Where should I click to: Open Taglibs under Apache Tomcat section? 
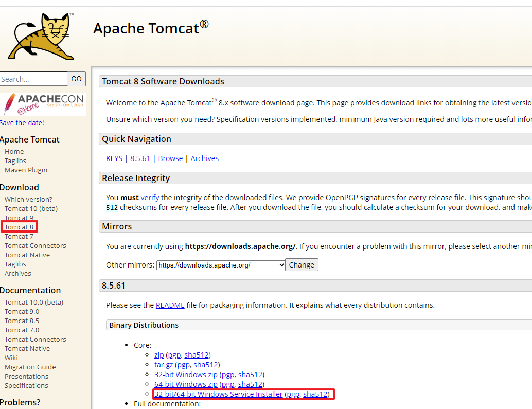point(15,161)
